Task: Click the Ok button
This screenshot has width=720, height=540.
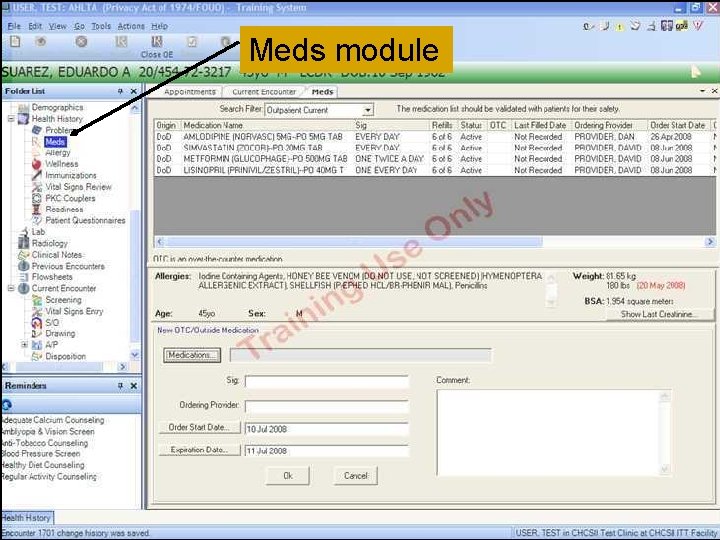Action: [287, 476]
